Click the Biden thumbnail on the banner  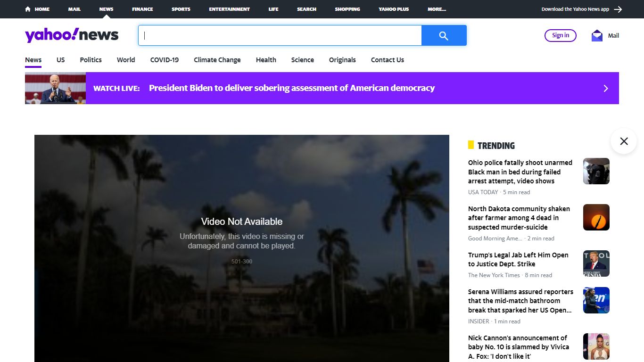click(x=55, y=88)
